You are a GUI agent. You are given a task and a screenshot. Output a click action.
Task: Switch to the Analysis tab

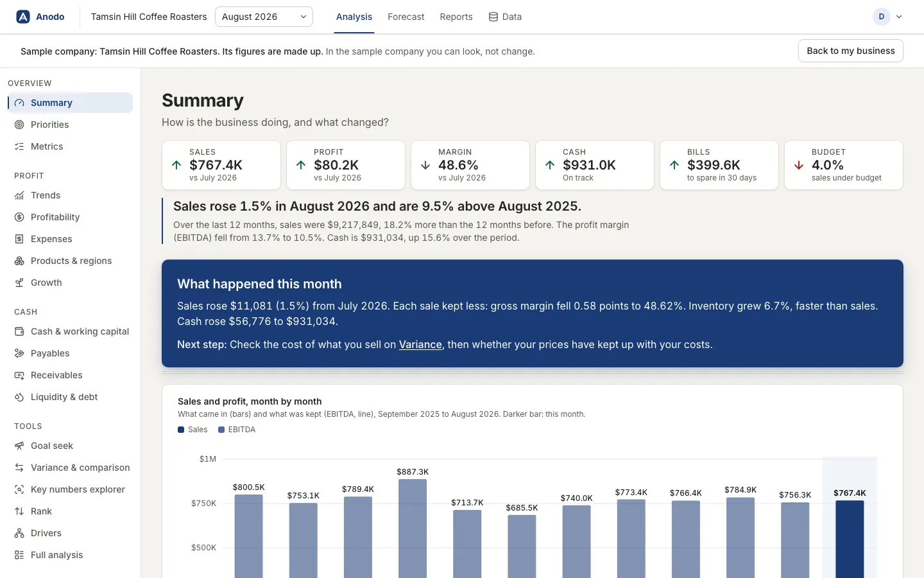354,17
